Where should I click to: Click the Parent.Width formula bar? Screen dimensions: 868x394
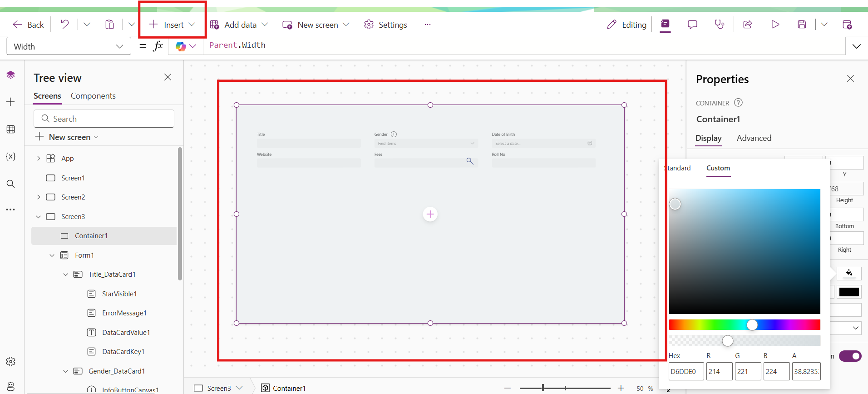524,45
